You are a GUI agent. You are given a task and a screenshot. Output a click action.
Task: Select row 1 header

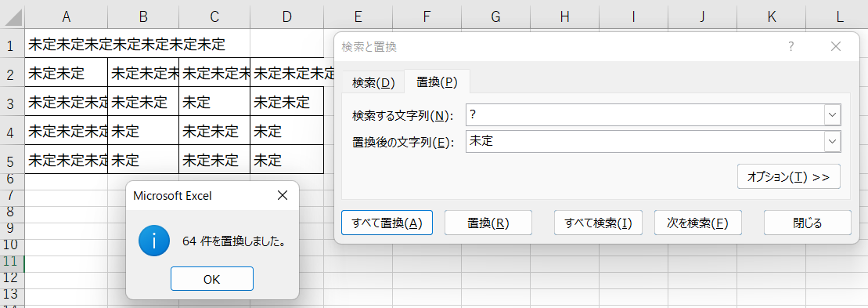click(x=13, y=44)
